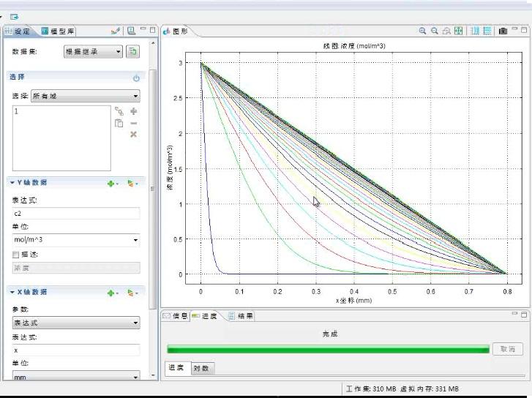Minimize the settings panel
Screen dimensions: 532x398
pyautogui.click(x=143, y=29)
